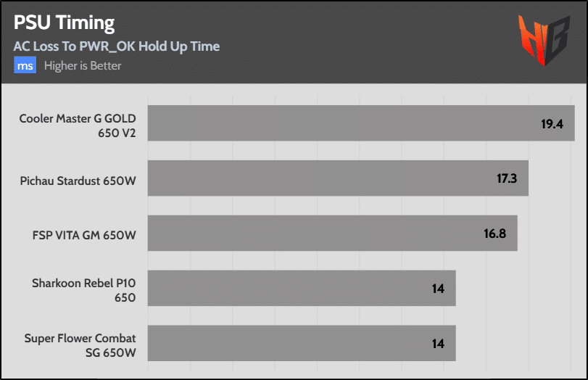This screenshot has width=588, height=380.
Task: Click the AC Loss To PWR_OK Hold Up Time subtitle
Action: tap(117, 46)
